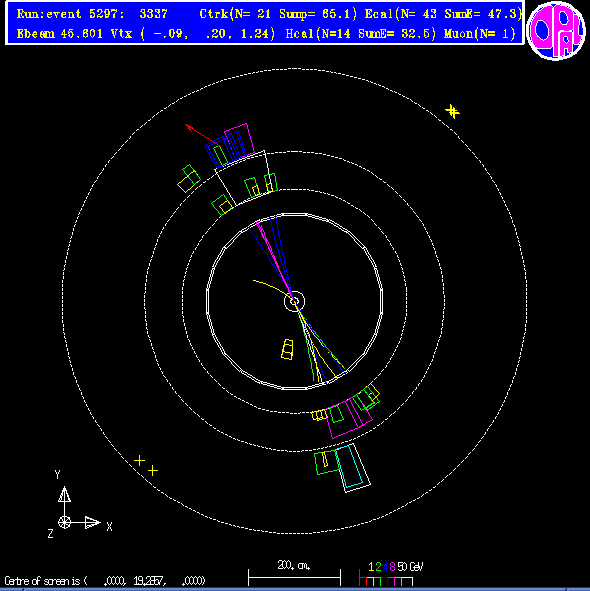Click the yellow cluster inside the tracker
This screenshot has width=590, height=591.
click(x=287, y=349)
